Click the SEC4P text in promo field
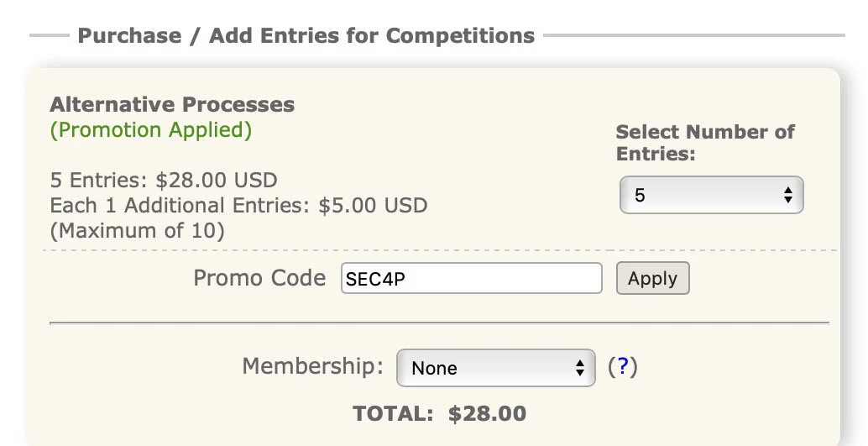Screen dimensions: 868x446 pos(375,280)
